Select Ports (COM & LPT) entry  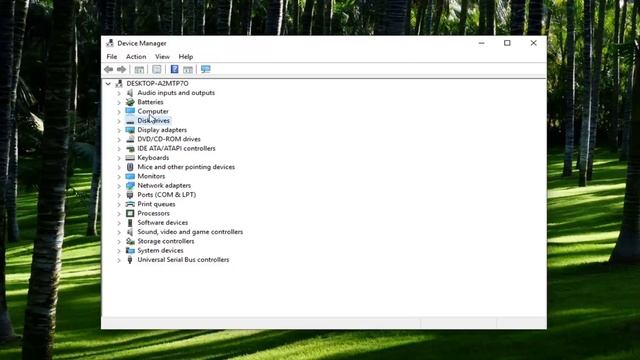167,195
